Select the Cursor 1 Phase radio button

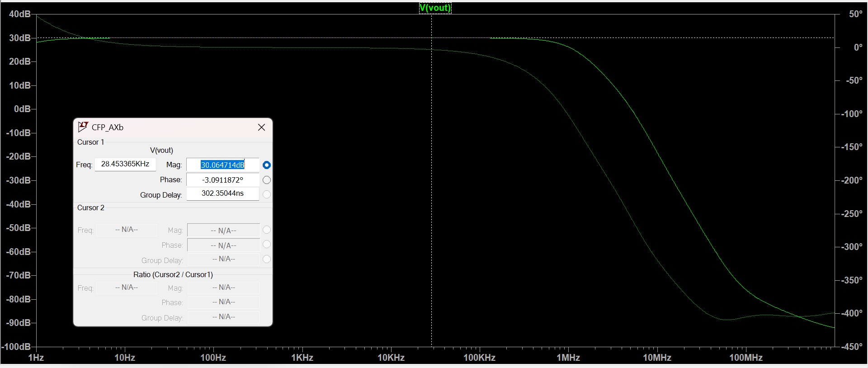[x=267, y=180]
